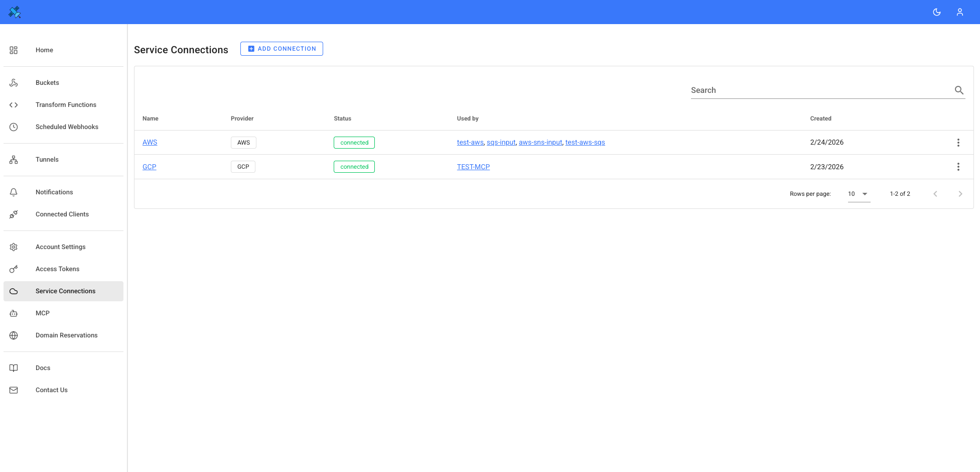Click the search magnifier icon
Screen dimensions: 980x472
(x=958, y=90)
